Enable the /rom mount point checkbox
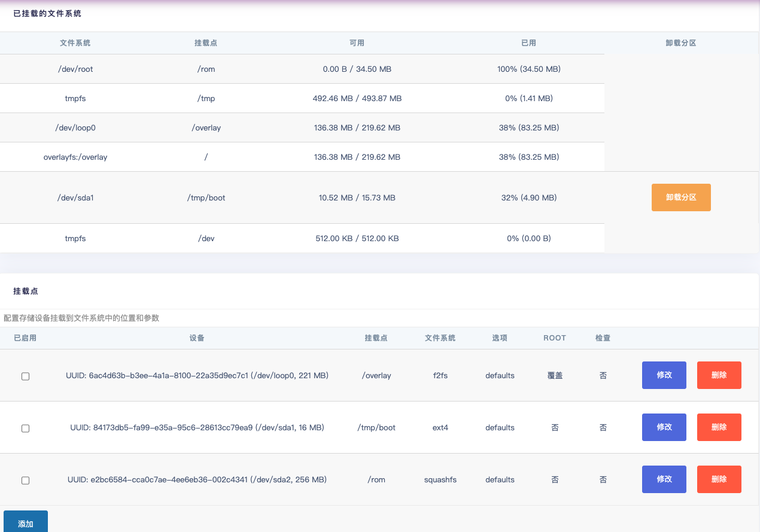This screenshot has height=532, width=760. (x=25, y=481)
